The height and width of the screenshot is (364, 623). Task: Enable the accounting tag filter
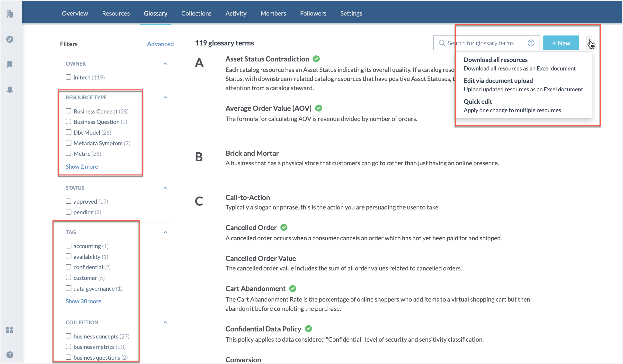(x=68, y=246)
